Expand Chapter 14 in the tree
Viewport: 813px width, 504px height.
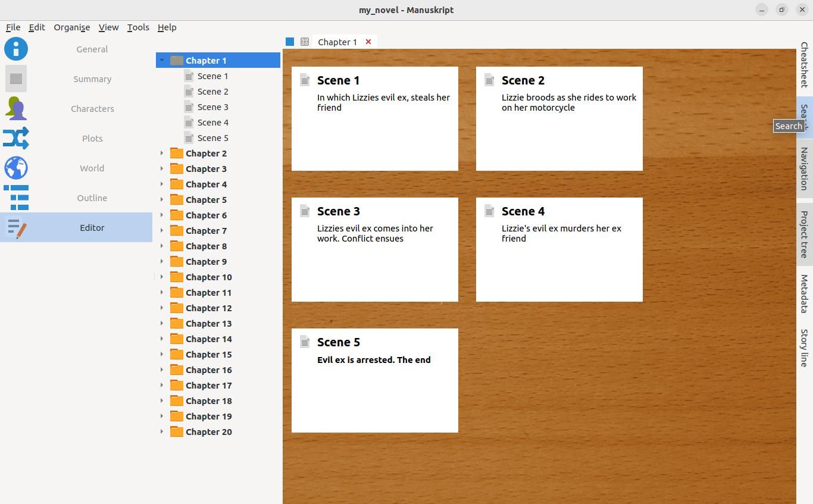pos(161,339)
